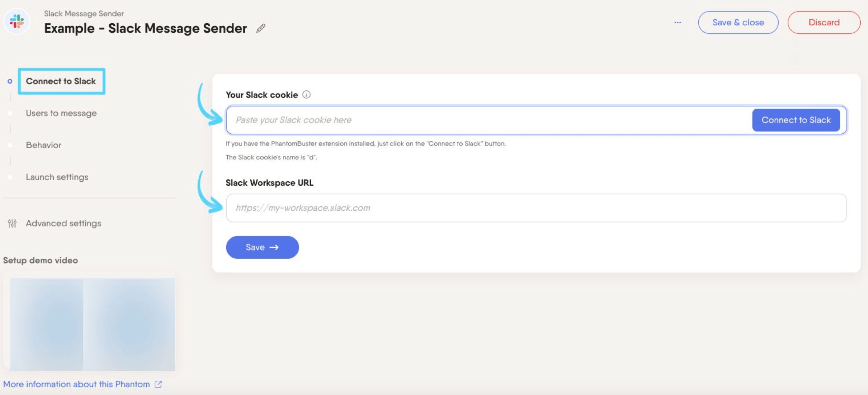Edit the Phantom name with pencil icon
Viewport: 868px width, 395px height.
pyautogui.click(x=261, y=28)
